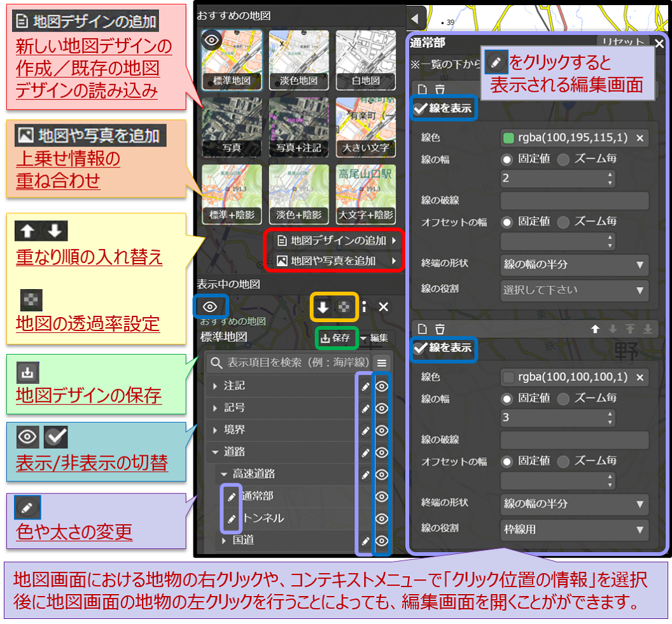Select the 大文字+陰影 map thumbnail
This screenshot has height=624, width=672.
point(365,194)
